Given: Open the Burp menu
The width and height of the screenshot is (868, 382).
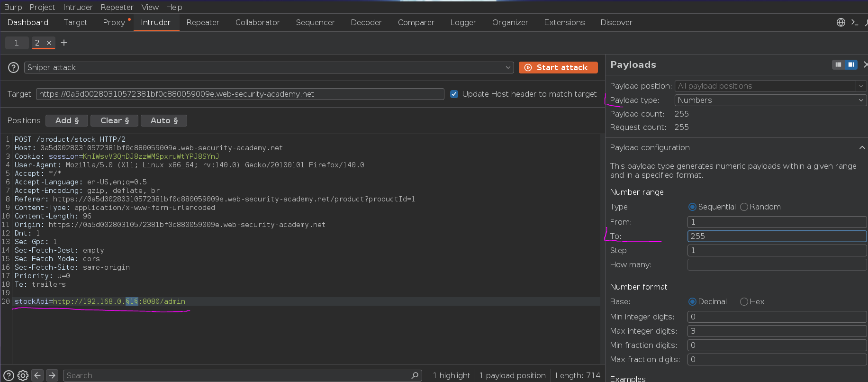Looking at the screenshot, I should (x=13, y=7).
